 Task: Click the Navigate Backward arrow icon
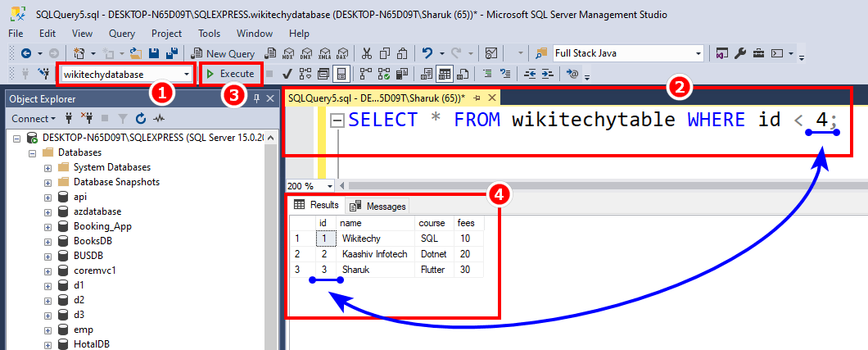(x=25, y=54)
